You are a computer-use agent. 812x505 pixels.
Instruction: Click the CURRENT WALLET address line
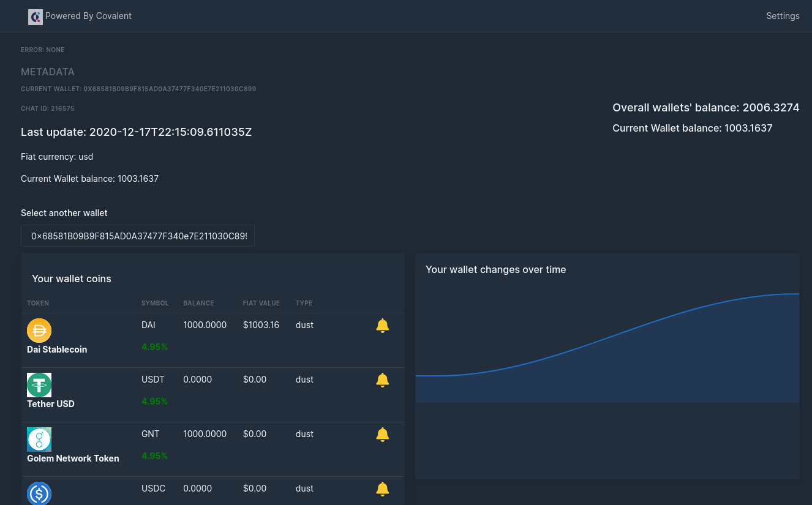[x=138, y=89]
